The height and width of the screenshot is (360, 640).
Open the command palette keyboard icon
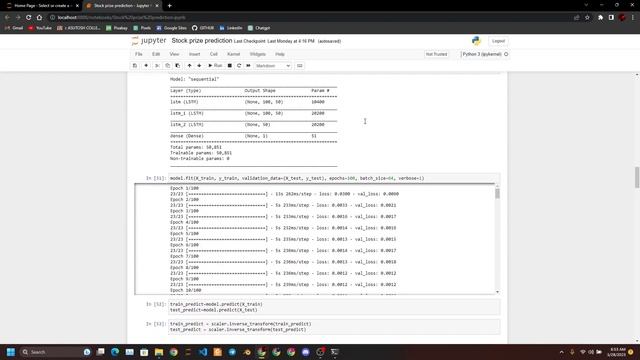point(300,66)
